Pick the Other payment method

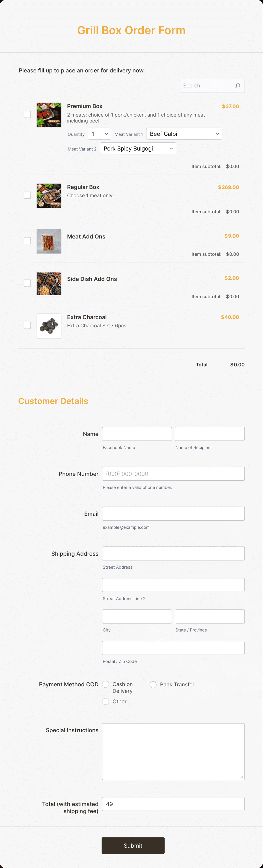[x=105, y=702]
